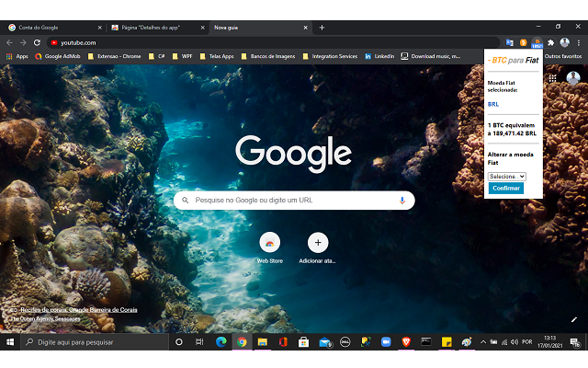Open a new tab with plus button
588x368 pixels.
point(322,28)
